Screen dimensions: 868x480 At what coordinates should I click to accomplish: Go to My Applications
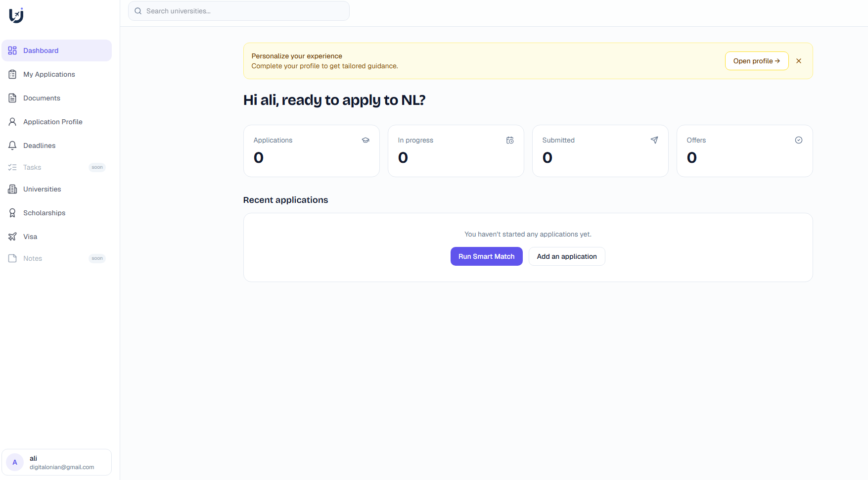coord(57,74)
